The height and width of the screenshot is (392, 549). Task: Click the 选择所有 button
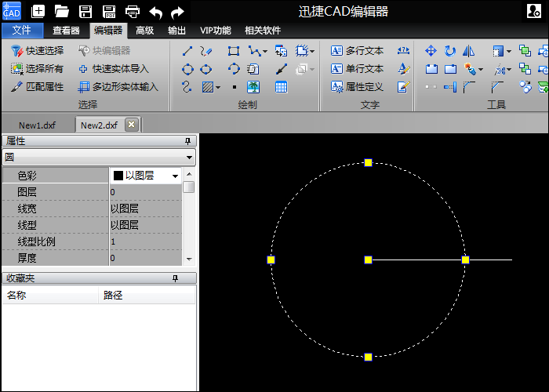click(37, 69)
